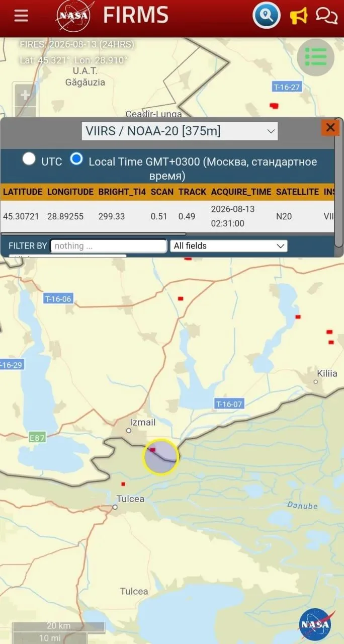344x644 pixels.
Task: Sort by the SCAN column header
Action: click(162, 192)
